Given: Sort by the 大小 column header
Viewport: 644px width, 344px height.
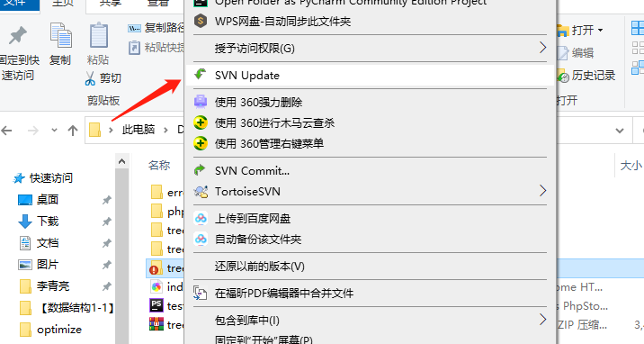Looking at the screenshot, I should (x=631, y=166).
